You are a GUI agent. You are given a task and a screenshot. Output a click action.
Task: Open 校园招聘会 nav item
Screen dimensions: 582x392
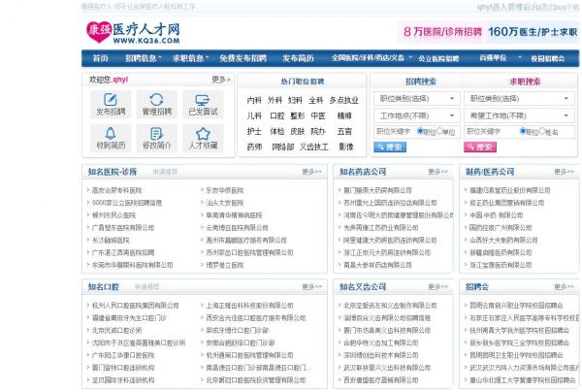click(547, 58)
